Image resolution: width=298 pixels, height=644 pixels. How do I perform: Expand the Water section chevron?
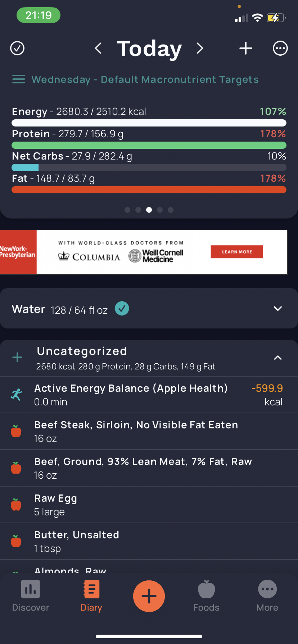278,309
